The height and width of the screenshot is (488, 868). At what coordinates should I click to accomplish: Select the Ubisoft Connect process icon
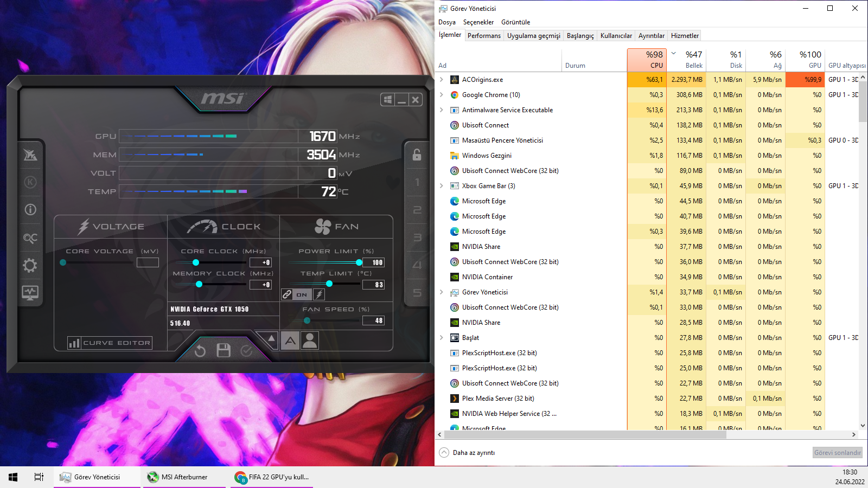click(455, 125)
